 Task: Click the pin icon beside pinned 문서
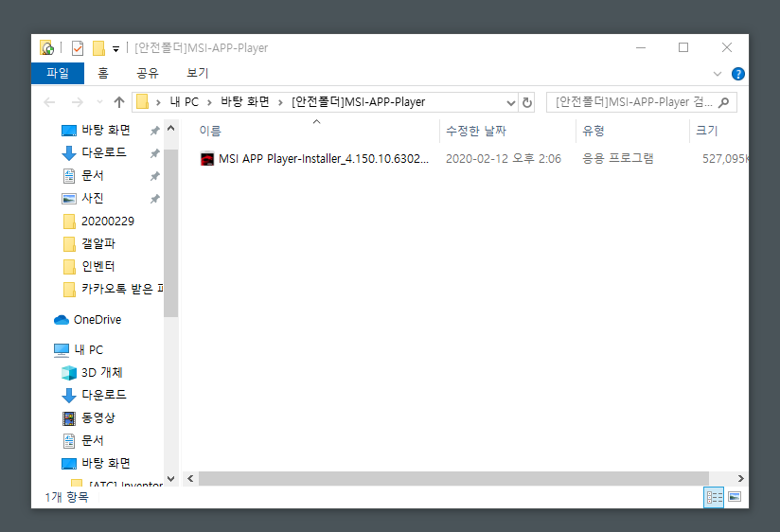(154, 176)
